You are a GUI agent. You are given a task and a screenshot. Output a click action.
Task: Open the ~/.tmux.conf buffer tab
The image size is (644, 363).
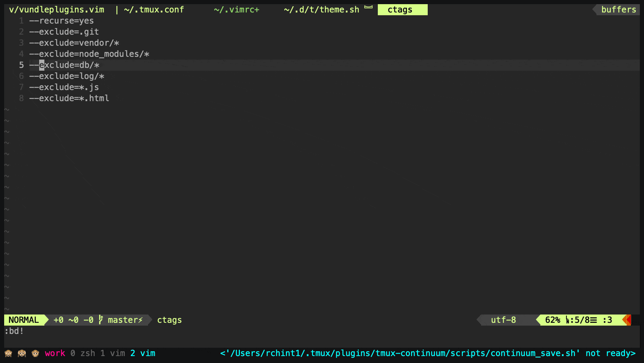click(154, 10)
